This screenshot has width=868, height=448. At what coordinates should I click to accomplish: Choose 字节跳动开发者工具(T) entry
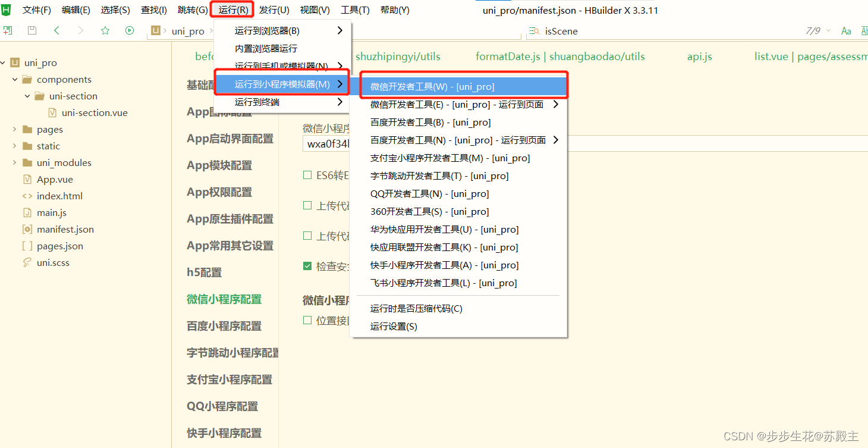[458, 176]
